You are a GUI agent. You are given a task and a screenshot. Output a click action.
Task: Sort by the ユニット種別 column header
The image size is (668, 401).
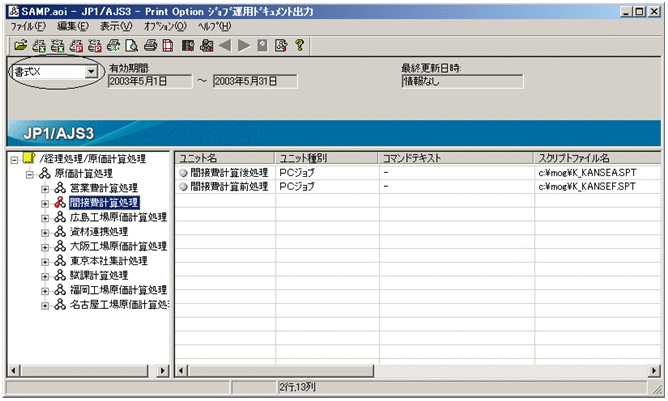pos(326,158)
